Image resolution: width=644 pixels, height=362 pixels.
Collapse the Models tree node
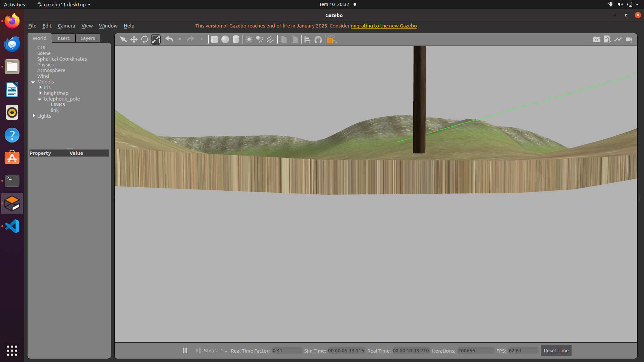33,82
